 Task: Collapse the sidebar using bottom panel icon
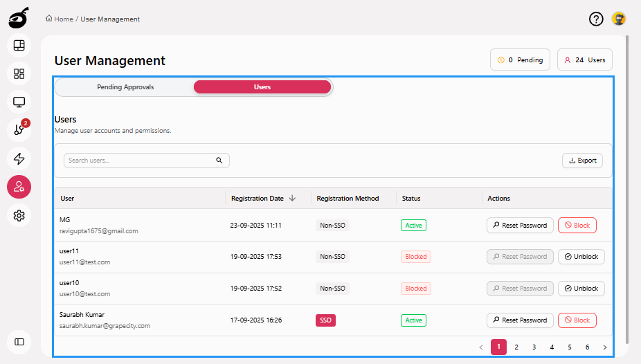click(19, 341)
